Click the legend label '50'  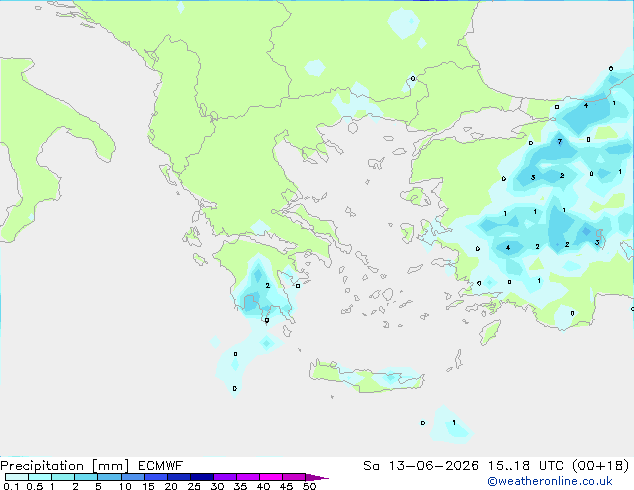point(309,486)
